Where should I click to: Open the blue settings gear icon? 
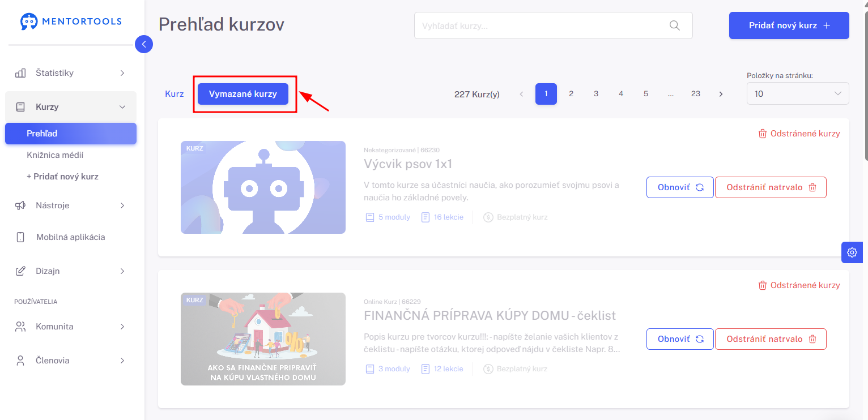(852, 252)
